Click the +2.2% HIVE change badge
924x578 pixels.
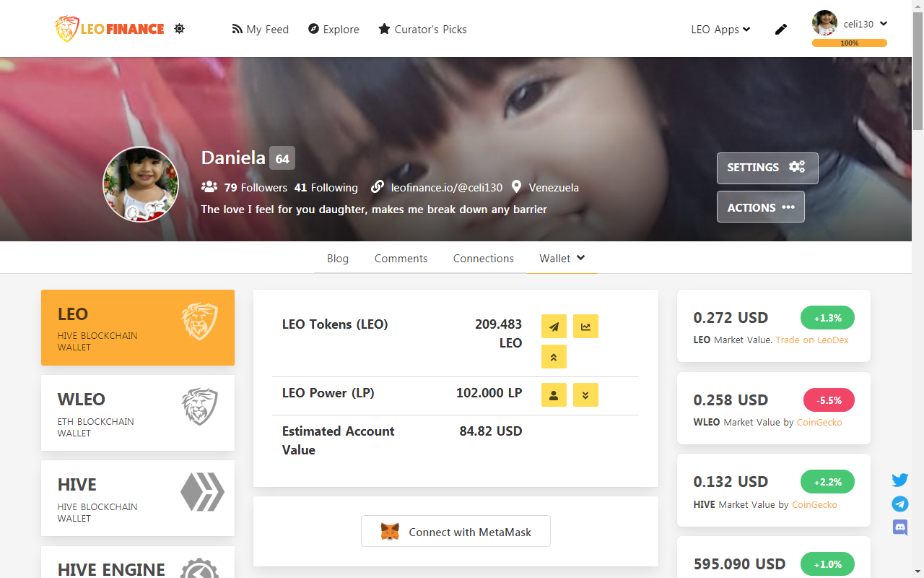(x=827, y=482)
